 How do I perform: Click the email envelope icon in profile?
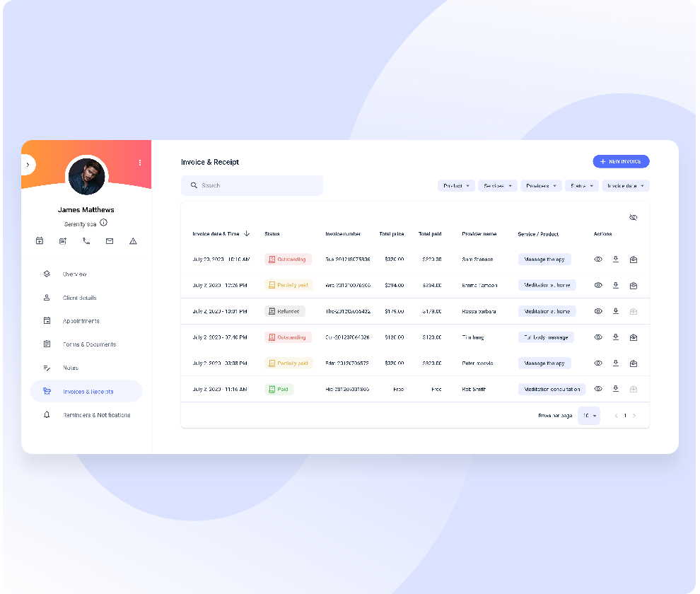pos(110,241)
